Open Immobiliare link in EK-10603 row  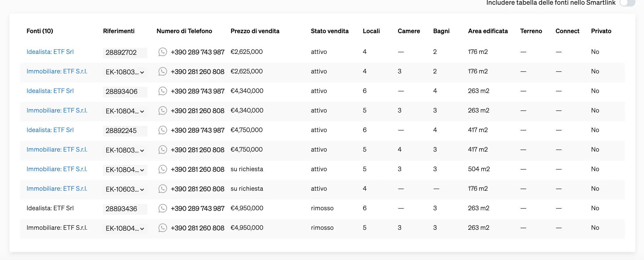tap(57, 189)
